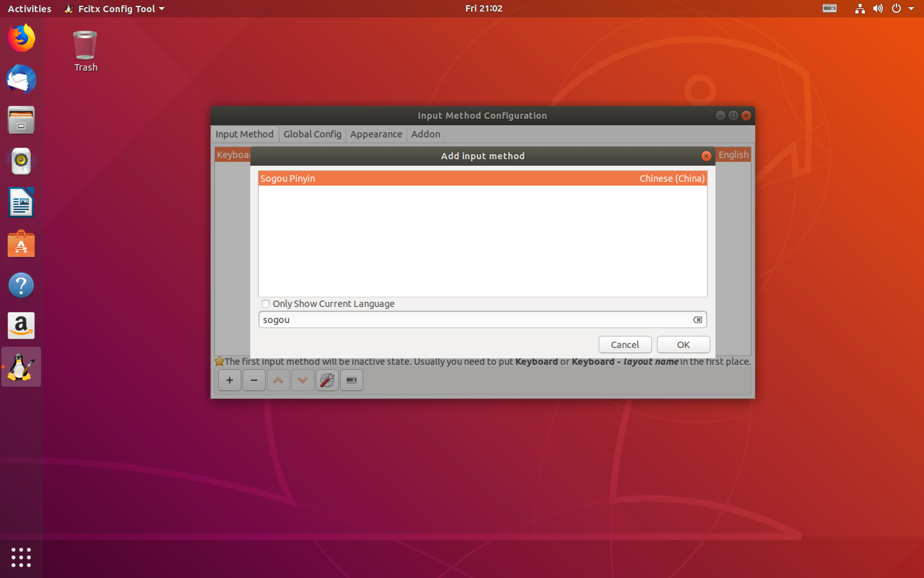
Task: Switch to the Input Method tab
Action: 244,134
